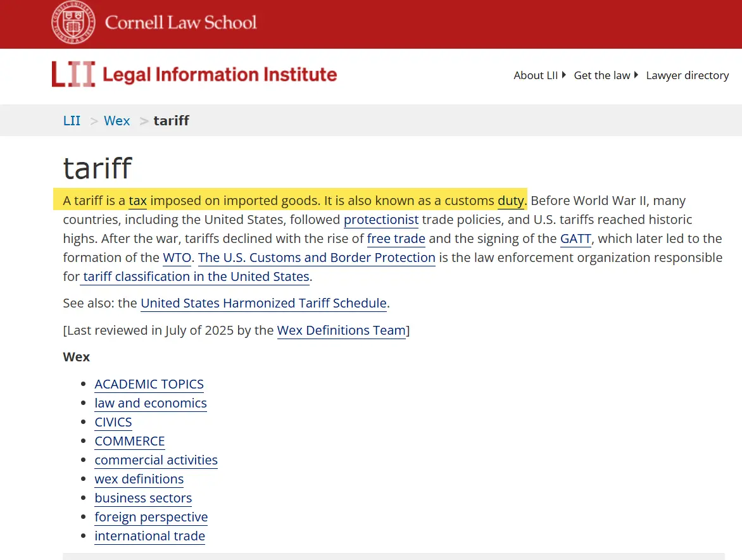This screenshot has width=742, height=560.
Task: Open the WTO link
Action: pos(177,258)
